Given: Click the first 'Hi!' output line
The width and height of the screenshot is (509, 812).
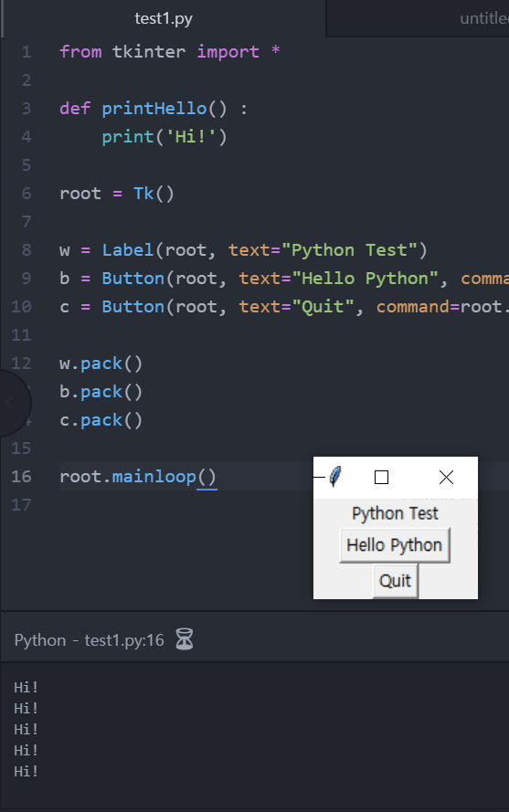Looking at the screenshot, I should click(x=26, y=687).
